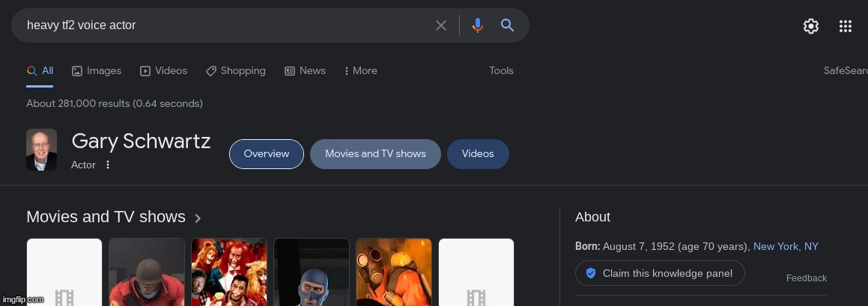The image size is (868, 306).
Task: Open the Tools filter options
Action: pos(501,71)
